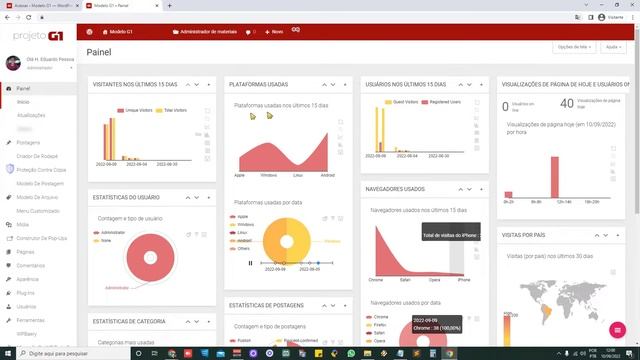This screenshot has height=360, width=640.
Task: Open the Painel dashboard menu item
Action: point(23,89)
